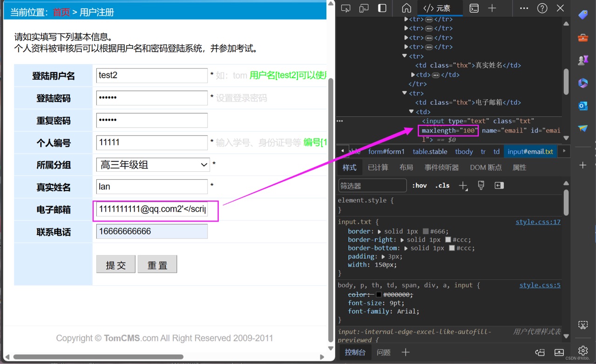Open the 所属分组 group dropdown
The height and width of the screenshot is (364, 596).
[x=153, y=165]
